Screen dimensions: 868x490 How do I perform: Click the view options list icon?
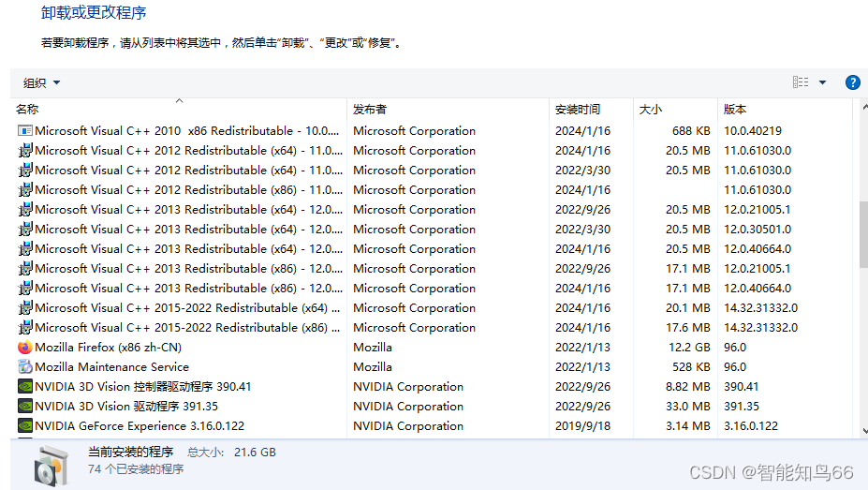801,82
